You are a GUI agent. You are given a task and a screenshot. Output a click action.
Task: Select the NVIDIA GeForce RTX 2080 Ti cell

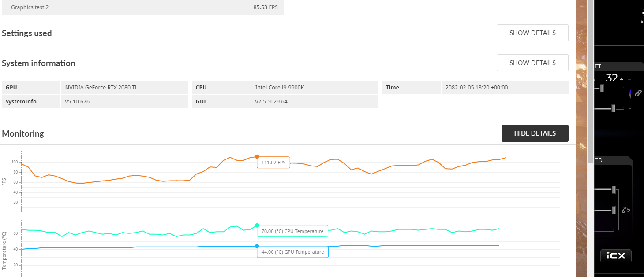tap(125, 87)
